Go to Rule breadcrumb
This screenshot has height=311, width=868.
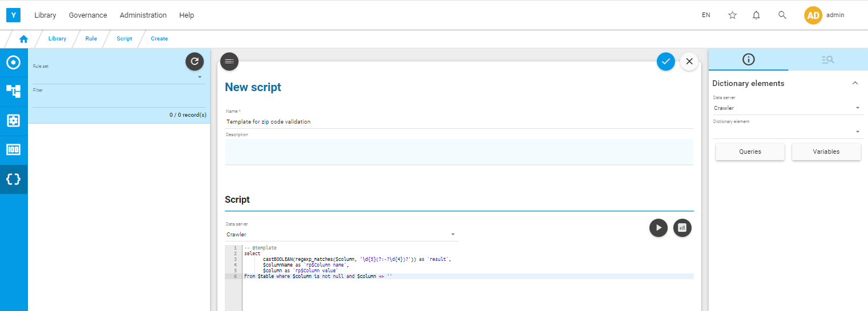point(91,39)
